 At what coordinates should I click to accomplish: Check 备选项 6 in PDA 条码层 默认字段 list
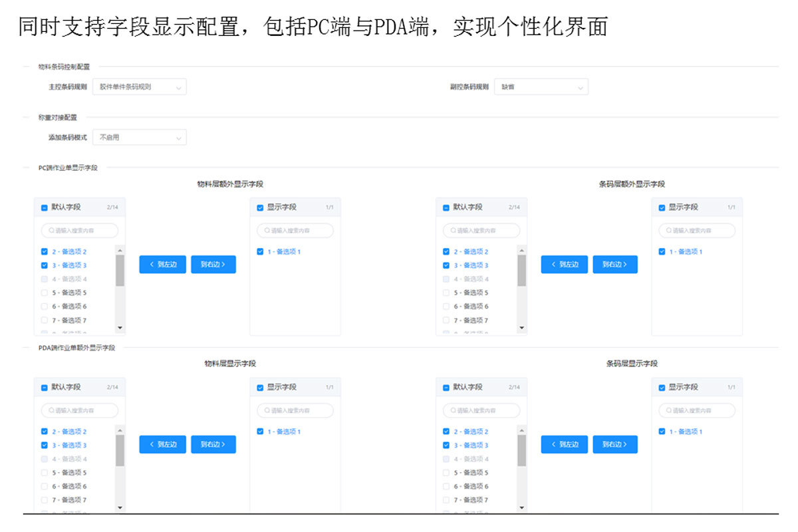coord(446,486)
